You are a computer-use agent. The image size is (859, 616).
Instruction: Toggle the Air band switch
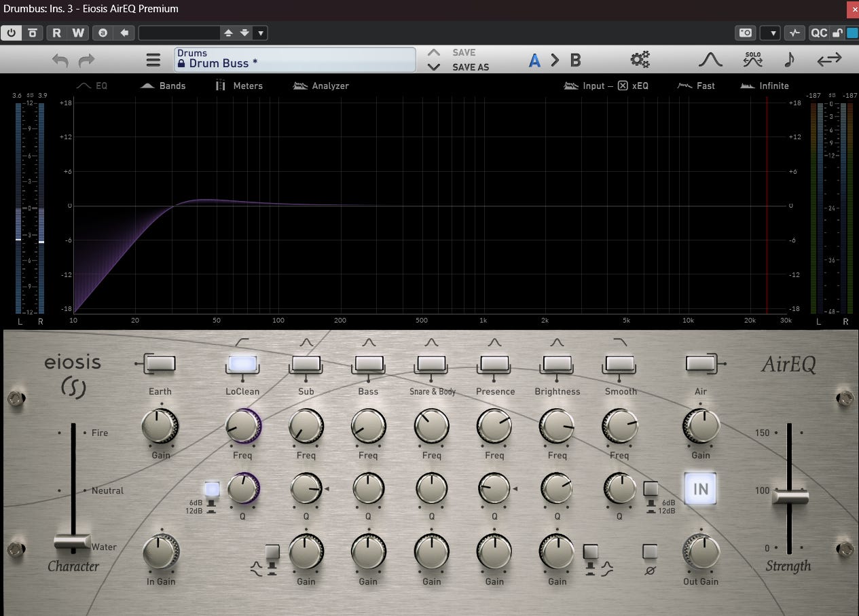(701, 363)
